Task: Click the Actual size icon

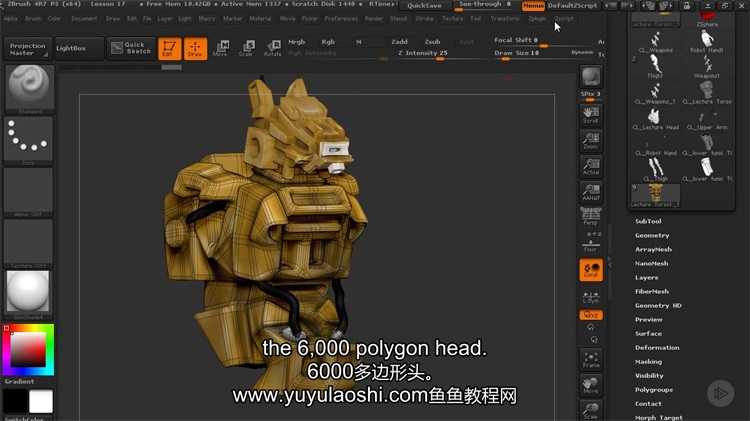Action: pyautogui.click(x=591, y=167)
